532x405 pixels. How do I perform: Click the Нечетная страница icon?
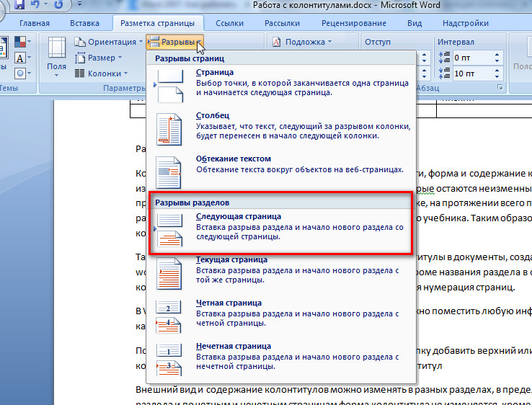[x=169, y=360]
